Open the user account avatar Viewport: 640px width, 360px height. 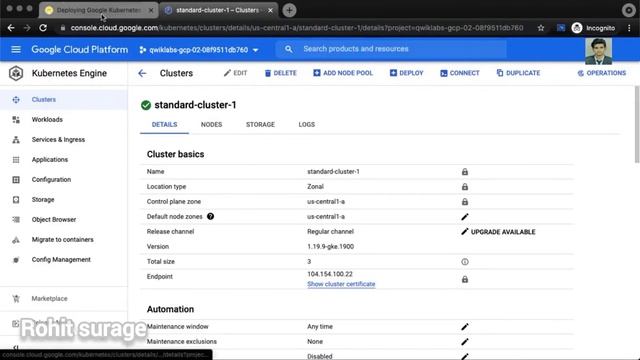tap(598, 51)
